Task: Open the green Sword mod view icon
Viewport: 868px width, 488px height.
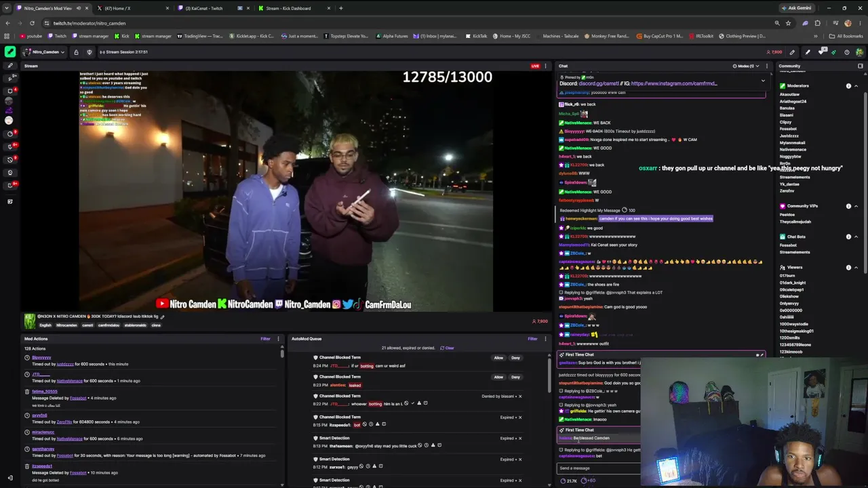Action: coord(10,52)
